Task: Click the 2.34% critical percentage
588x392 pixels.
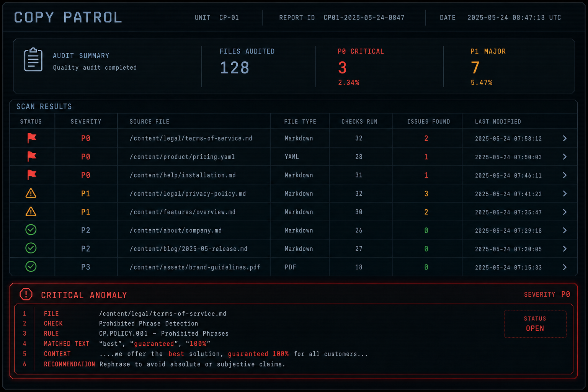Action: click(x=349, y=82)
